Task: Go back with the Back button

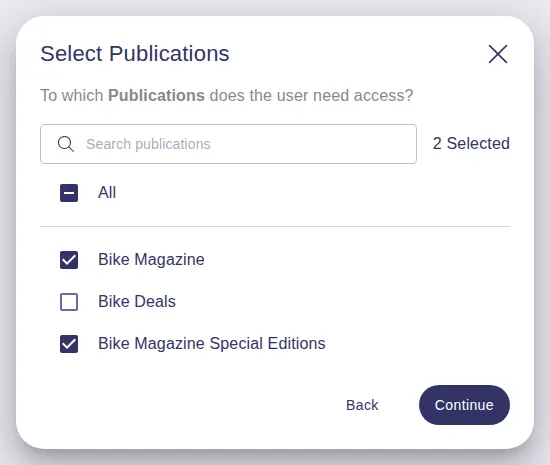Action: [x=362, y=405]
